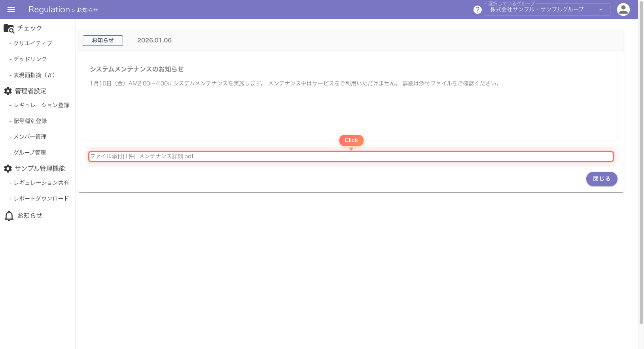Image resolution: width=644 pixels, height=349 pixels.
Task: Click the maintenance notice body text
Action: (x=295, y=83)
